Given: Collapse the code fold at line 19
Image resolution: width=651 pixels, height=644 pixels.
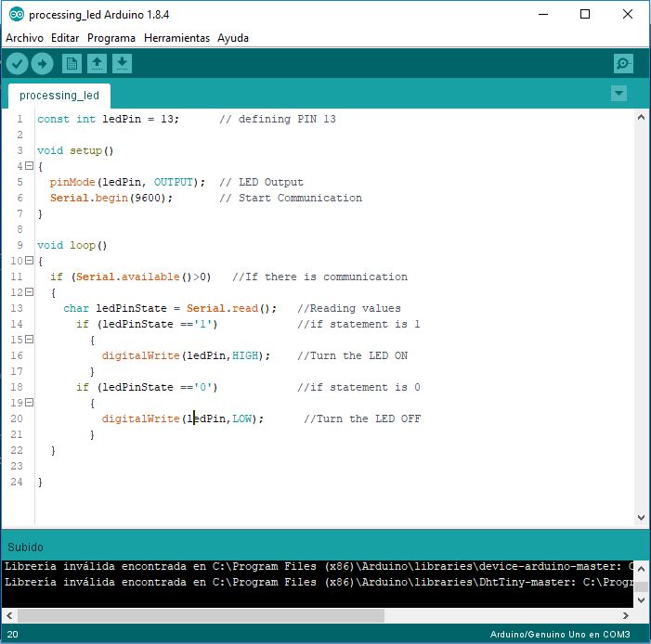Looking at the screenshot, I should point(29,403).
